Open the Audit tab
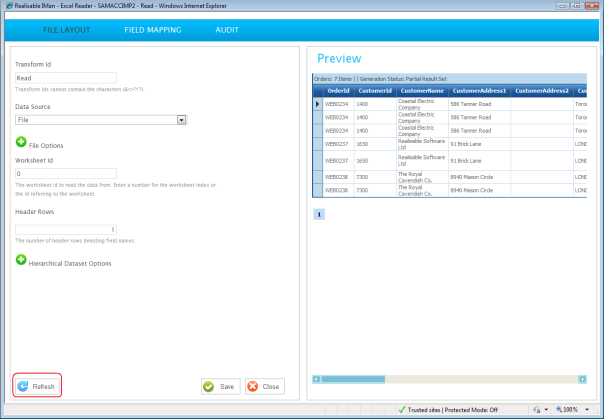The height and width of the screenshot is (419, 604). [x=227, y=30]
